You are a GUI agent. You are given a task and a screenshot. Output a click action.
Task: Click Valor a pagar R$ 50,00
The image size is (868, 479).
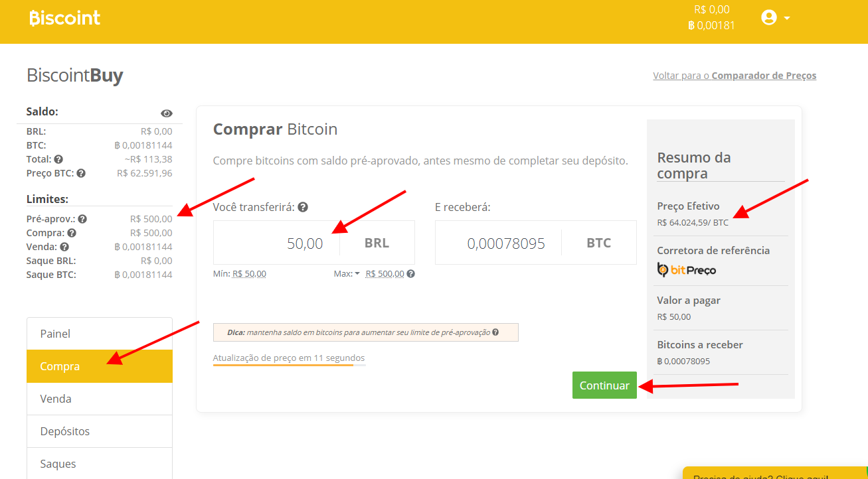click(x=674, y=316)
